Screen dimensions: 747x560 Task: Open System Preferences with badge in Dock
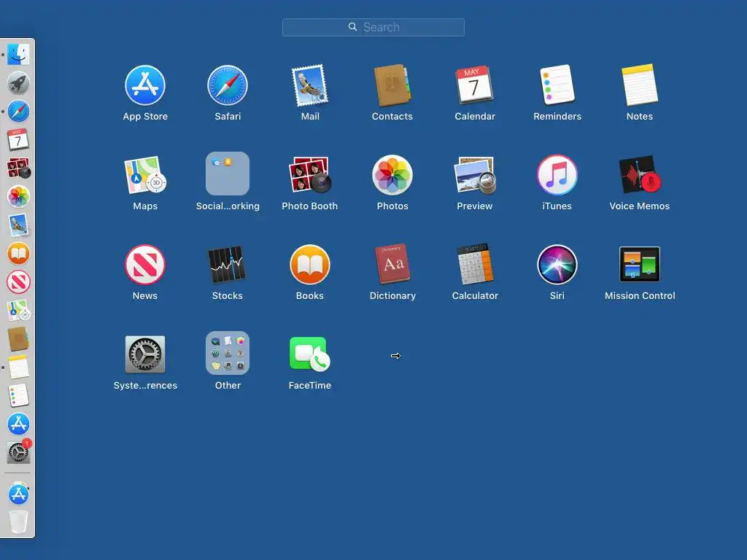18,452
